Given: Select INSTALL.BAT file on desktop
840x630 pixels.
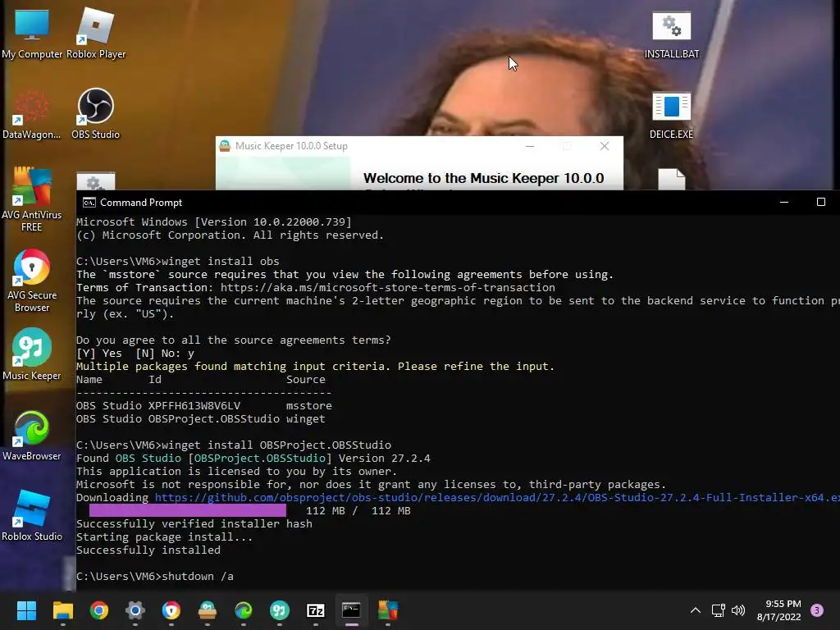Looking at the screenshot, I should (x=671, y=34).
